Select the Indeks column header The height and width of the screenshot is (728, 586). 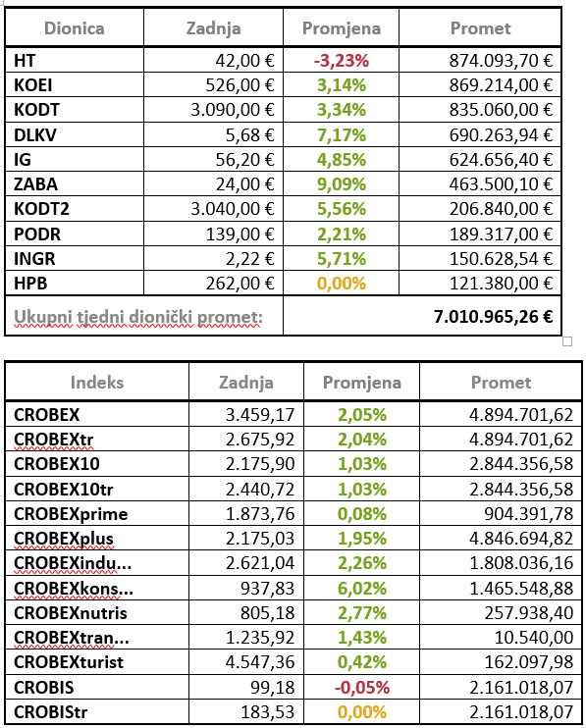pos(97,383)
